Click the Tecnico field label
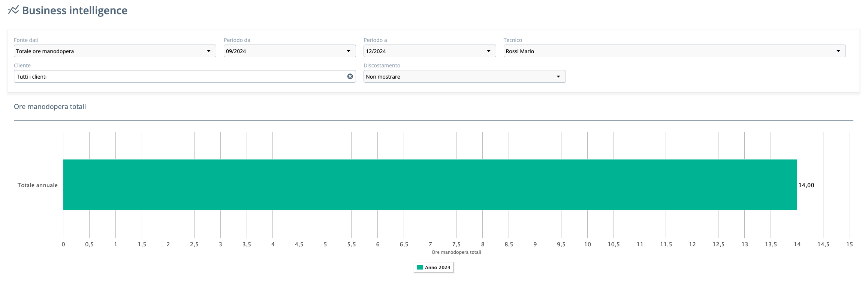The height and width of the screenshot is (286, 868). [512, 40]
